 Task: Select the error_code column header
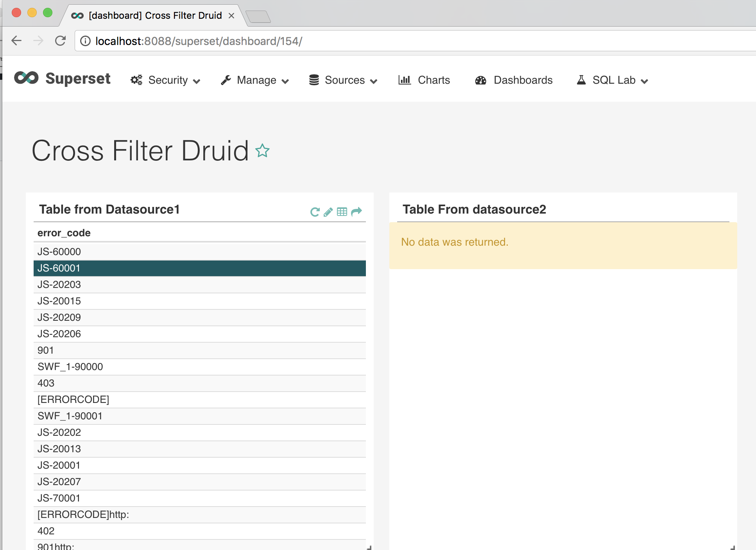[64, 233]
